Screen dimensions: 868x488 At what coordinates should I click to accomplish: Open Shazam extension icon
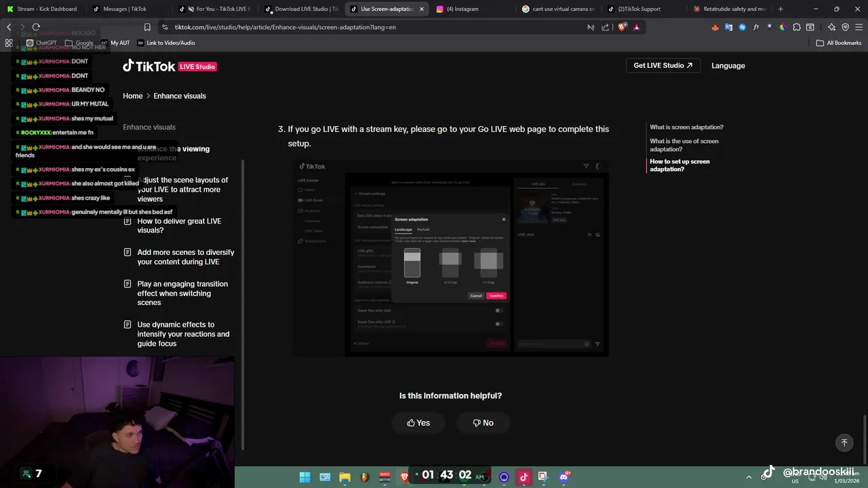point(742,27)
